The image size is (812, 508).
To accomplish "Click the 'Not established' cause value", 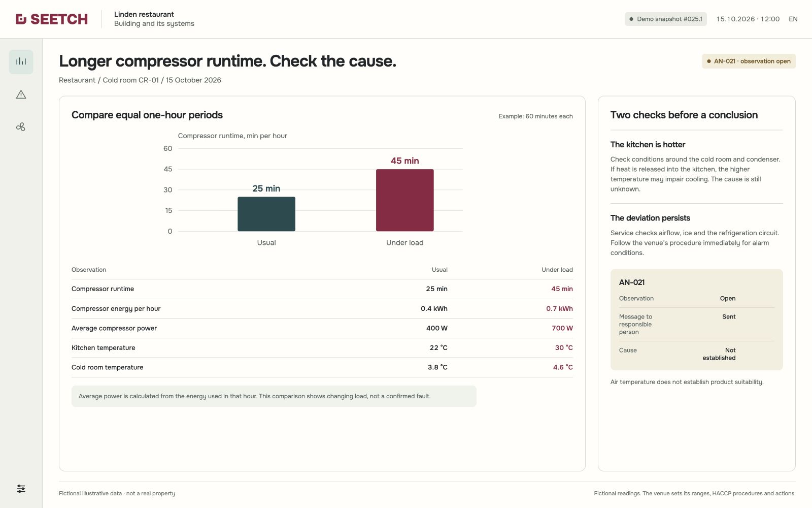I will pos(719,354).
